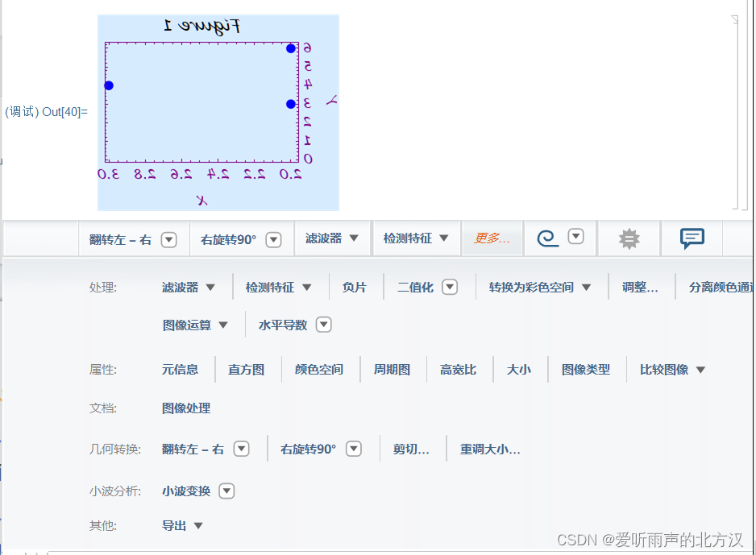Open the 图像处理 documentation link
756x555 pixels.
click(186, 408)
